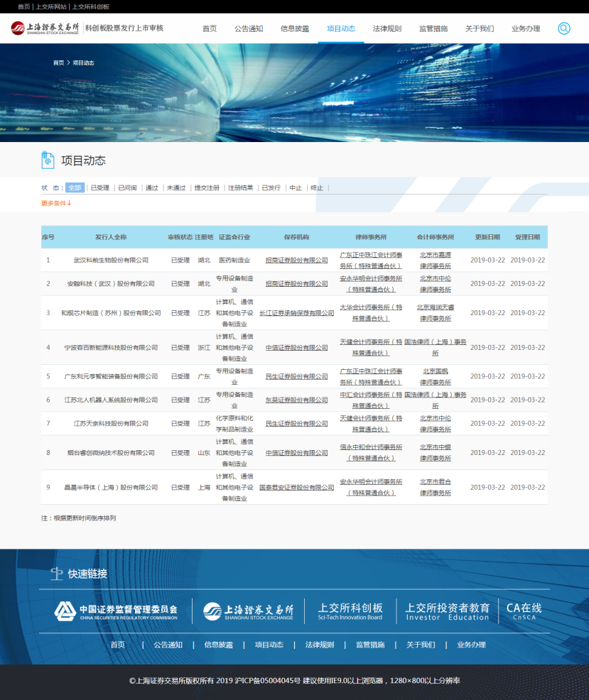Click sponsor 东吴证券股份有限公司 link
The image size is (589, 700).
pyautogui.click(x=297, y=400)
